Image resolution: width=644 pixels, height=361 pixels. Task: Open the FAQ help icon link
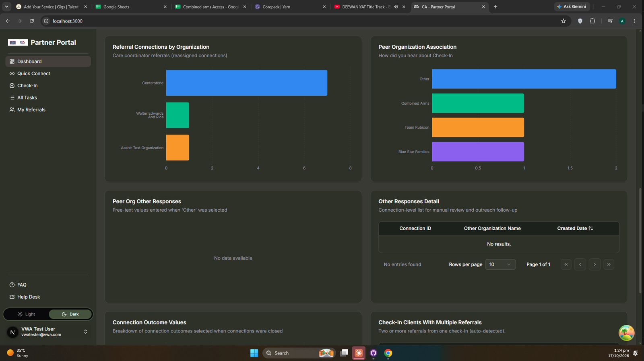[x=12, y=285]
